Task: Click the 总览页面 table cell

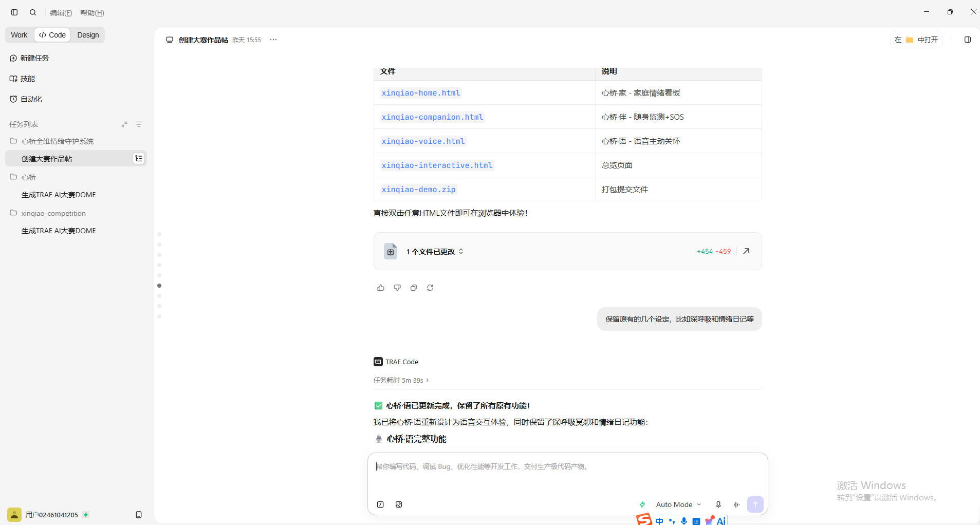Action: [678, 165]
